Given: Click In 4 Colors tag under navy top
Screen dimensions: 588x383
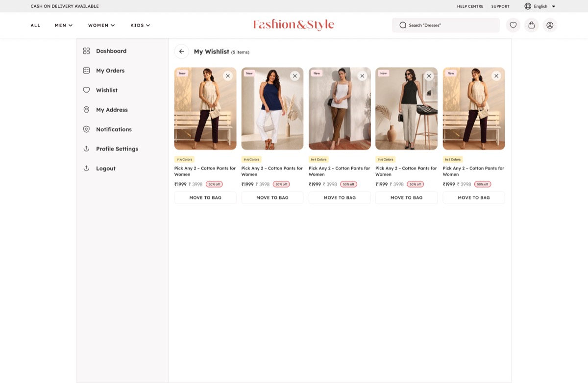Looking at the screenshot, I should tap(251, 159).
